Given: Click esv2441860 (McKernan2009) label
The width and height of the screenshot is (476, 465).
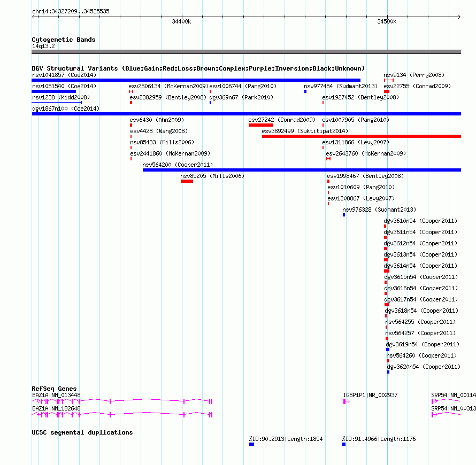Looking at the screenshot, I should tap(170, 153).
